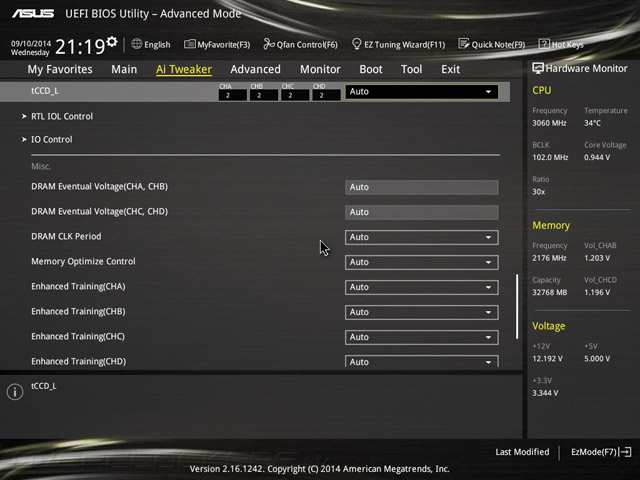
Task: Click the DRAM Eventual Voltage(CHA, CHB) field
Action: tap(422, 187)
